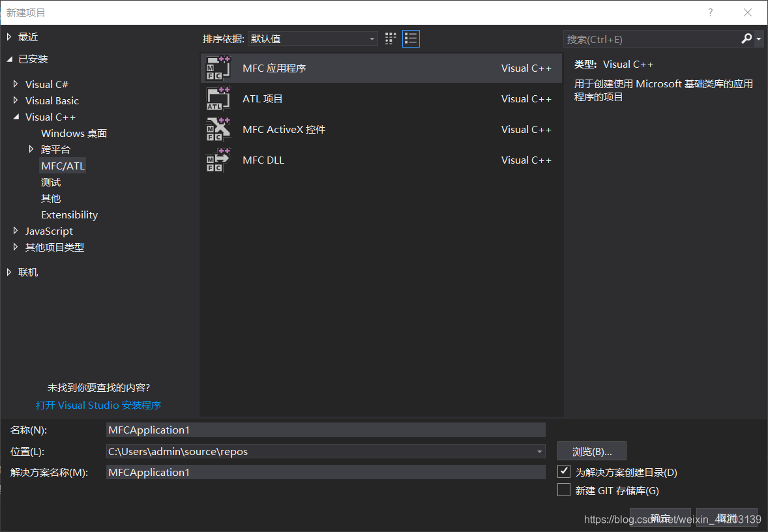Expand the 联机 section
Screen dimensions: 768x532
coord(9,272)
